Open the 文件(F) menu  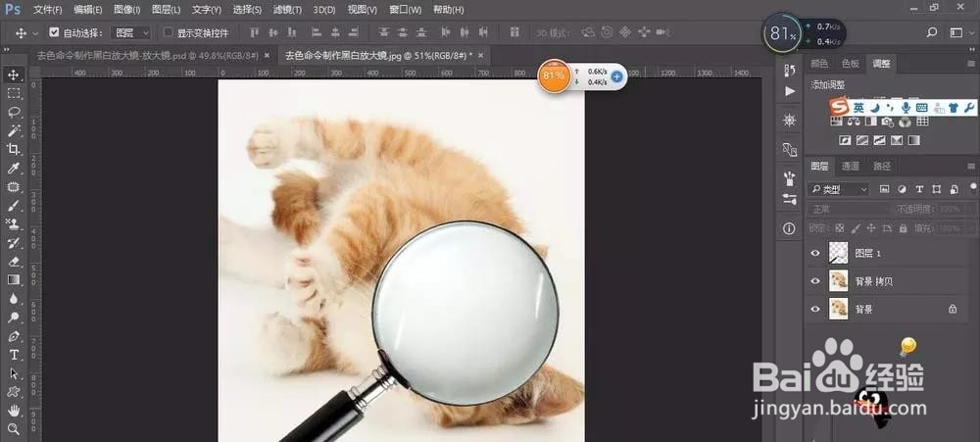47,10
